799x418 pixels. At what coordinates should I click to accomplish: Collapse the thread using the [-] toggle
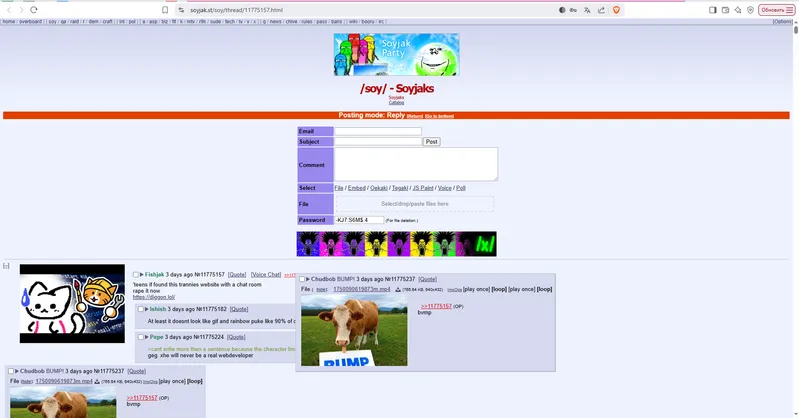pyautogui.click(x=6, y=266)
